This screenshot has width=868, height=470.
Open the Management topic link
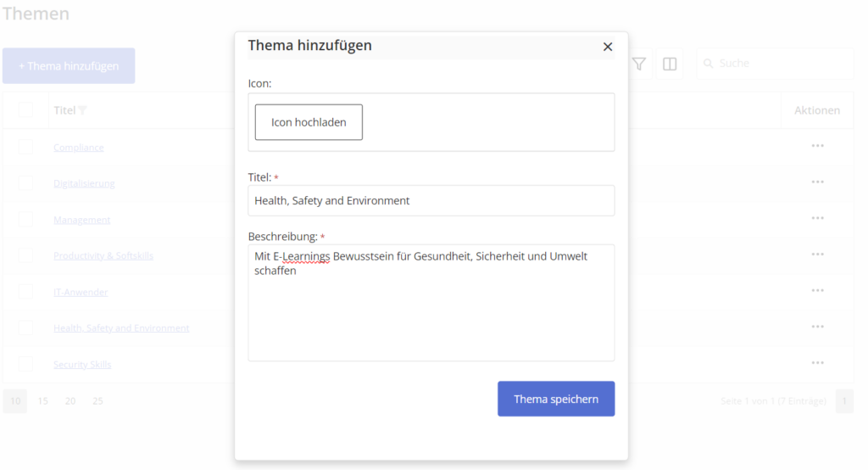[x=82, y=220]
